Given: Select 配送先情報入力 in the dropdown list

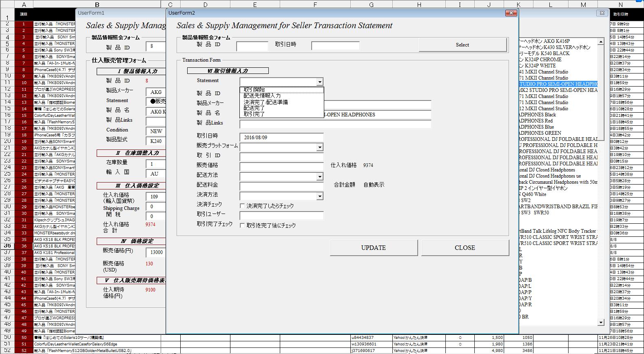Looking at the screenshot, I should tap(262, 96).
